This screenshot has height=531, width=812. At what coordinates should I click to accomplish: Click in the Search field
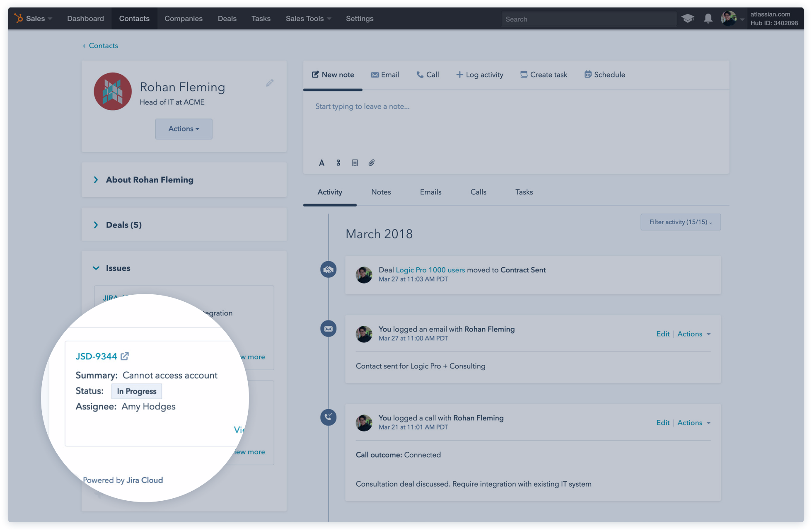[588, 19]
